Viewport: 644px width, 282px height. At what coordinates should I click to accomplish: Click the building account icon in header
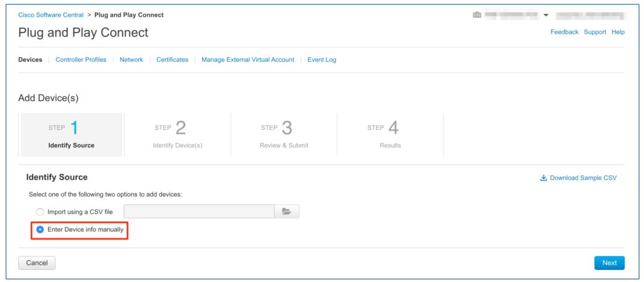coord(477,15)
